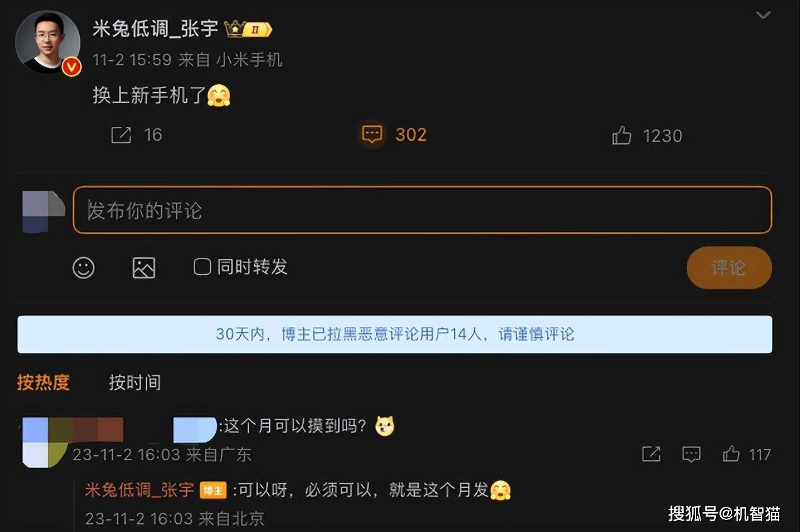Enable the 同时转发 checkbox

coord(202,267)
